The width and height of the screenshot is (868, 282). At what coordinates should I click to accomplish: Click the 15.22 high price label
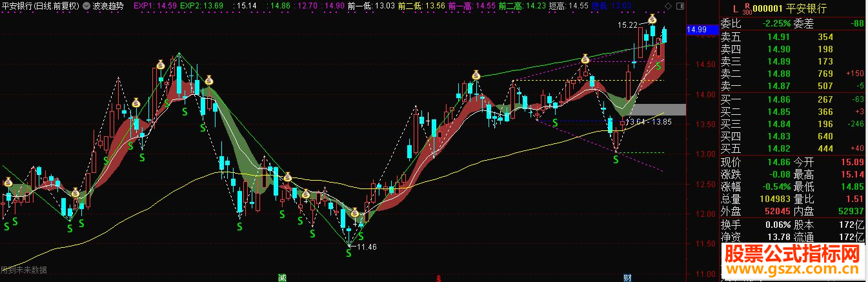click(627, 25)
